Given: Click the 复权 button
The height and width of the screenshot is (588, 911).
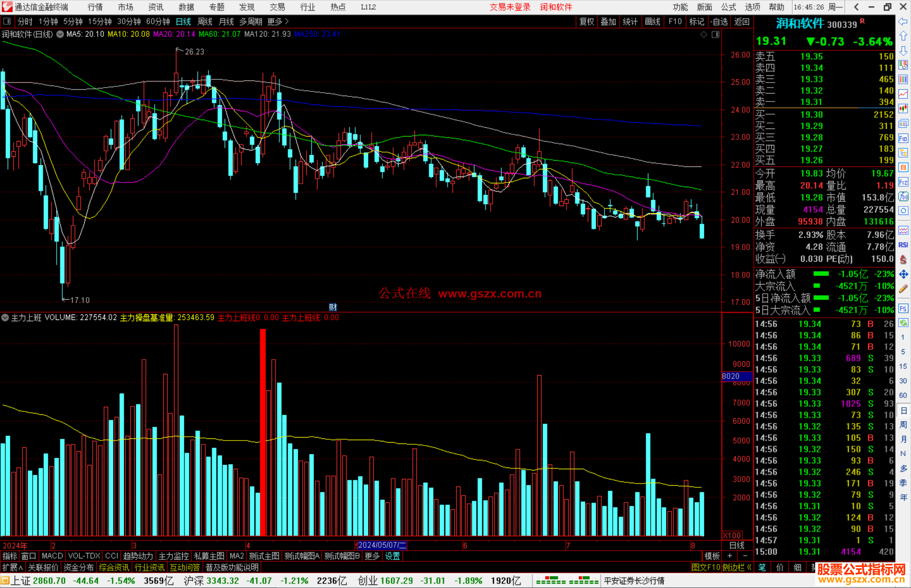Looking at the screenshot, I should click(586, 21).
